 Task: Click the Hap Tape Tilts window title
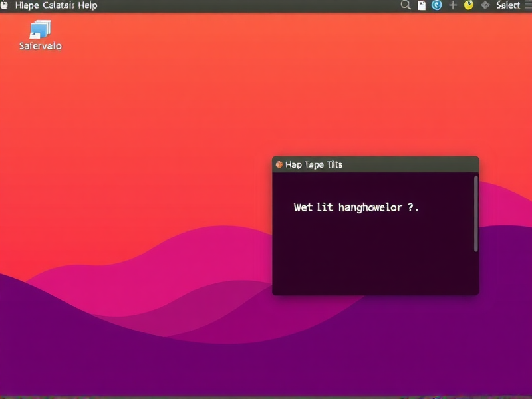tap(314, 164)
